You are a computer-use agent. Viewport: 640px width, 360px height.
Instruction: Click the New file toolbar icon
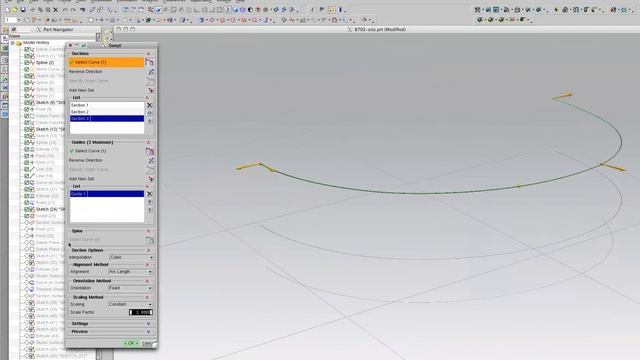click(7, 10)
